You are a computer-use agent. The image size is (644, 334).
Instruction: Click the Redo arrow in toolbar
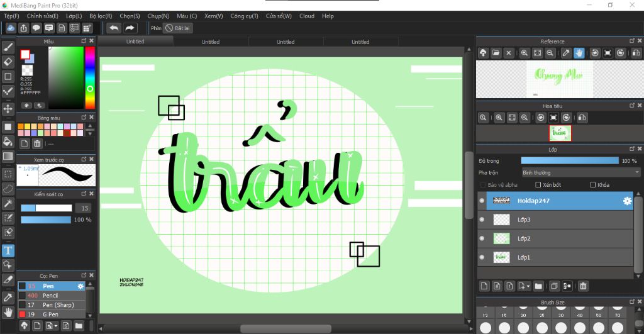click(130, 28)
